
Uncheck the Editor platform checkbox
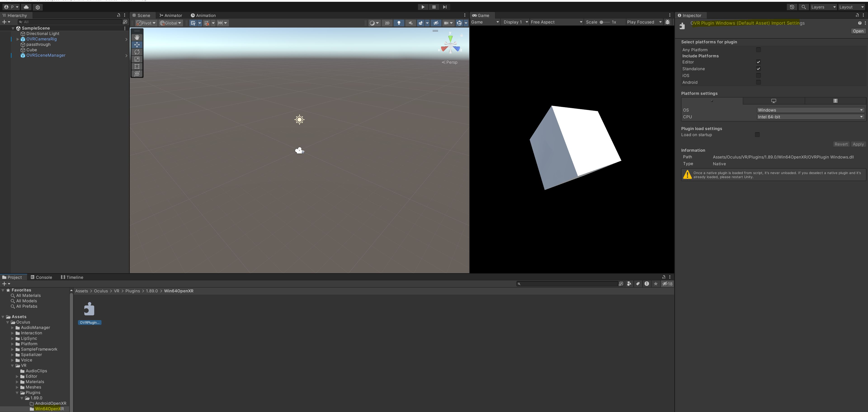point(758,62)
